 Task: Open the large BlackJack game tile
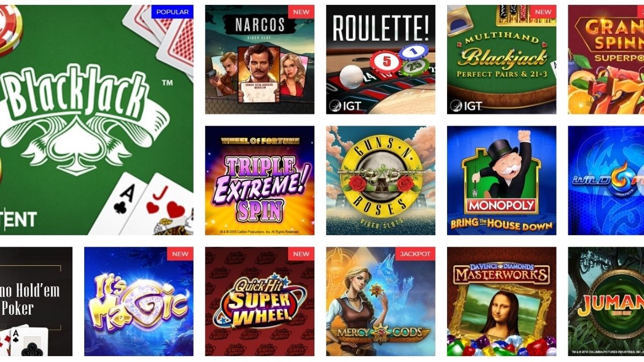(97, 120)
